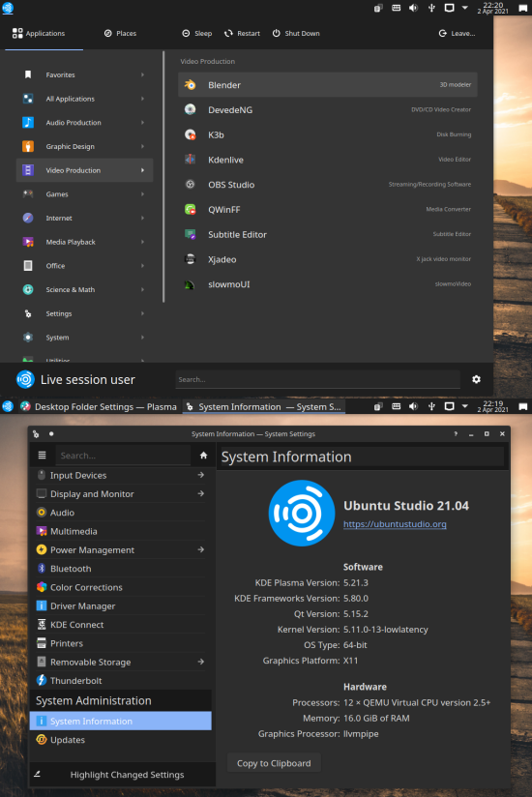Screen dimensions: 532x797
Task: Open Driver Manager
Action: point(121,605)
